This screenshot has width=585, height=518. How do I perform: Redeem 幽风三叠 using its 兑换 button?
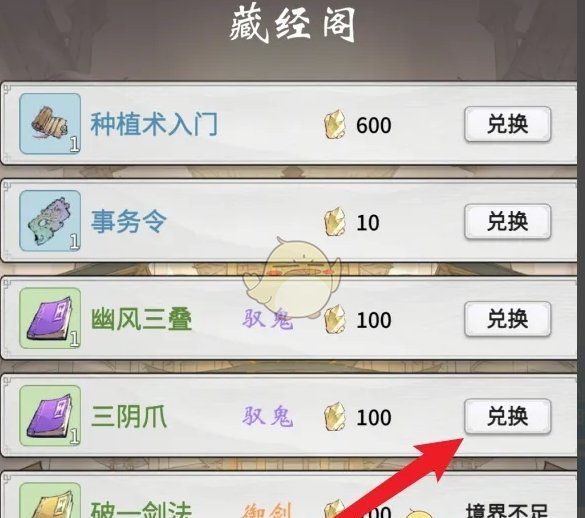pyautogui.click(x=508, y=319)
